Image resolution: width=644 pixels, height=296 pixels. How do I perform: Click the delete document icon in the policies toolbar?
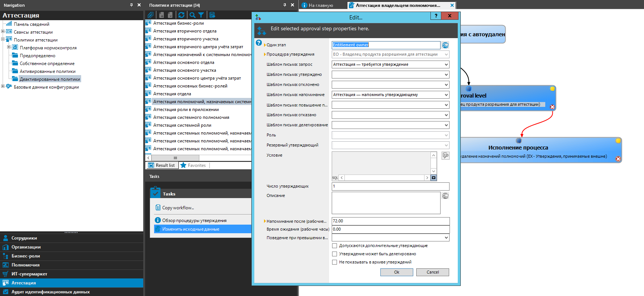170,15
